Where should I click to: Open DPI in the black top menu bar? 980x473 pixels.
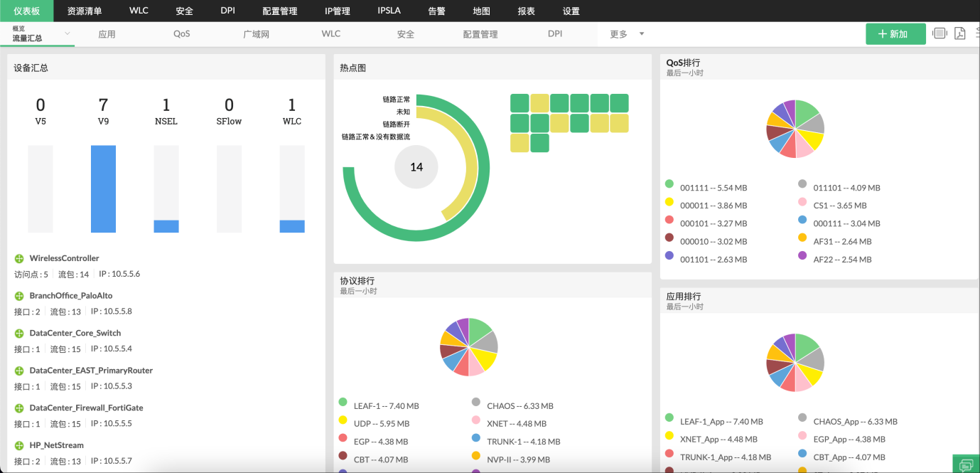(x=228, y=11)
